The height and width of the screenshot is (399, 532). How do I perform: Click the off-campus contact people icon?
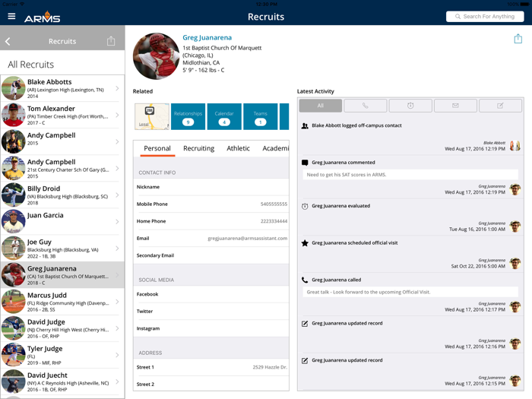point(305,126)
